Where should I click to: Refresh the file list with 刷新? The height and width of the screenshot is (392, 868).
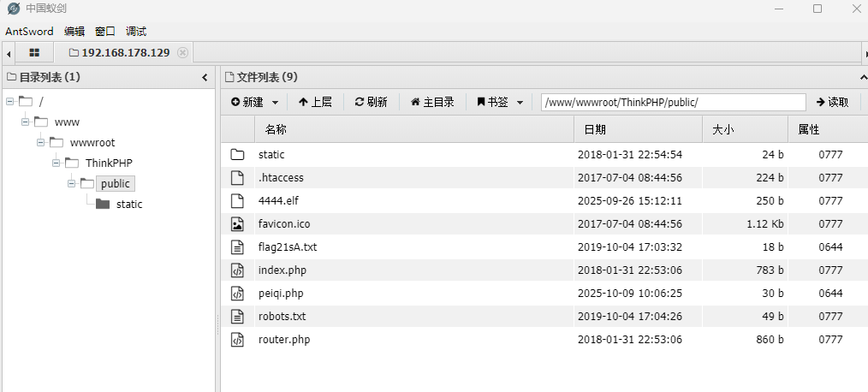[x=371, y=102]
